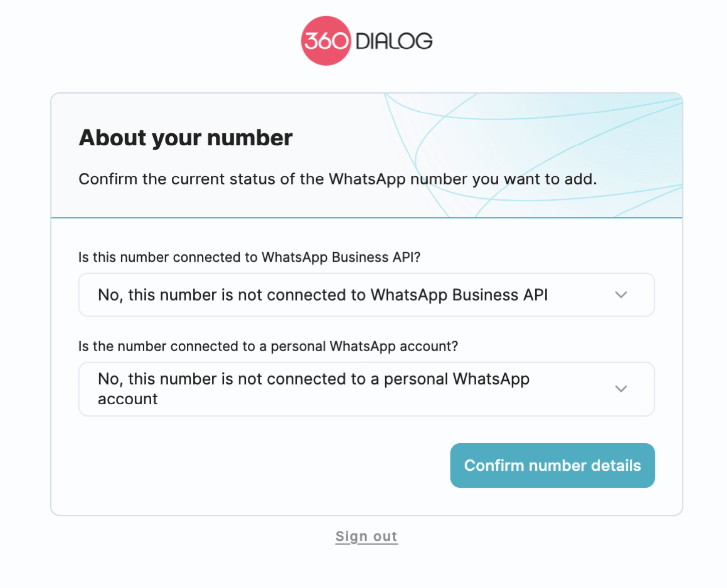Click 'WhatsApp' in the header description sentence
The image size is (727, 588).
coord(367,179)
